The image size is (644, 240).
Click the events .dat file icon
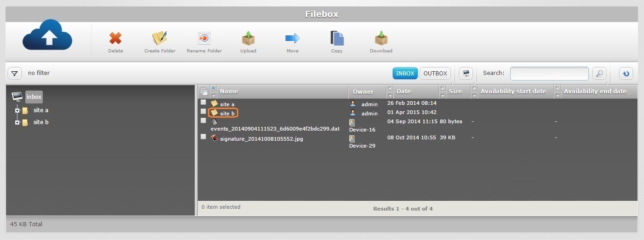pyautogui.click(x=214, y=121)
